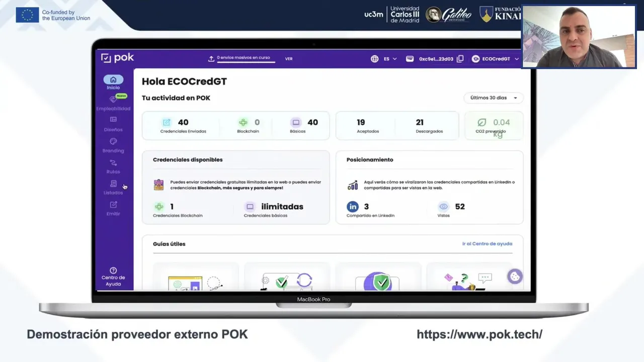Click the wallet card icon in header
644x362 pixels.
coord(410,59)
